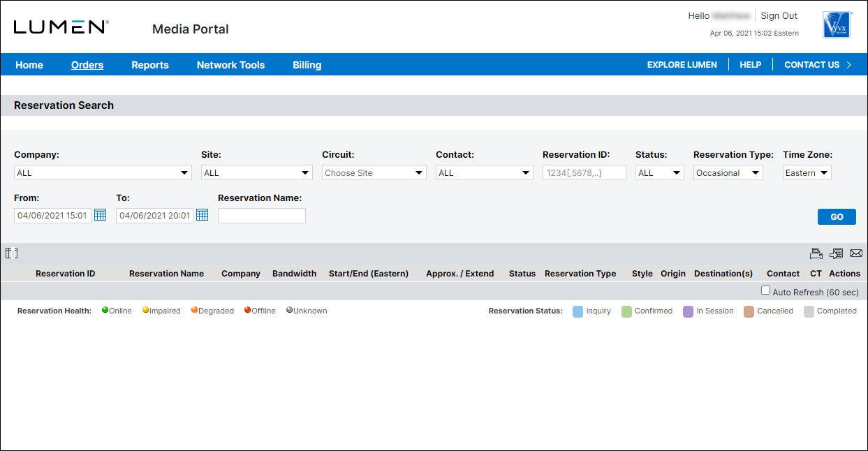Viewport: 868px width, 451px height.
Task: Enable the Auto Refresh checkbox
Action: (x=765, y=290)
